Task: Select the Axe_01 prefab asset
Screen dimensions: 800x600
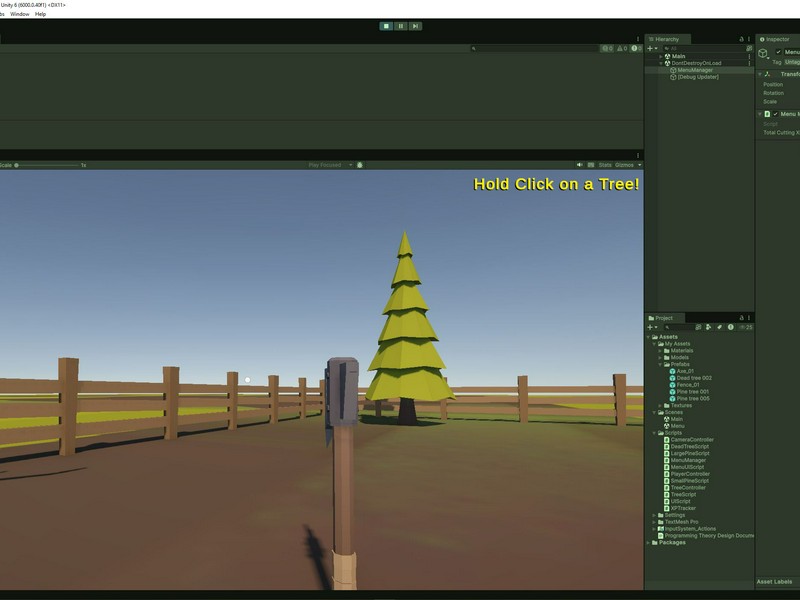Action: point(685,370)
